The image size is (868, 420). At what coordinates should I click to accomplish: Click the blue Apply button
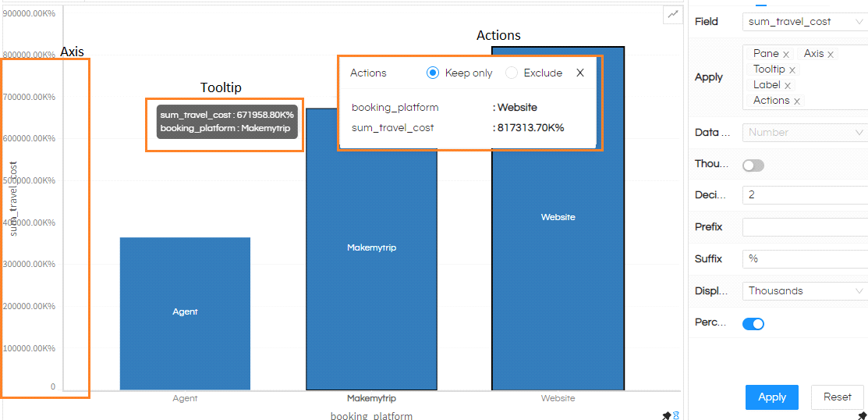click(x=771, y=397)
